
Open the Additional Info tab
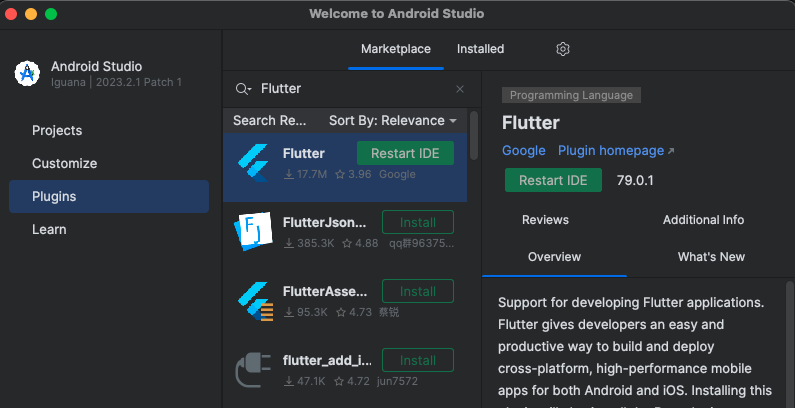(x=703, y=220)
